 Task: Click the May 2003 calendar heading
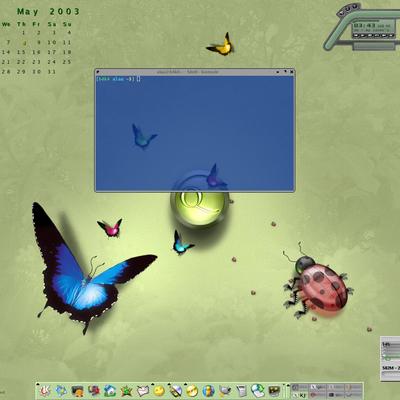[49, 12]
